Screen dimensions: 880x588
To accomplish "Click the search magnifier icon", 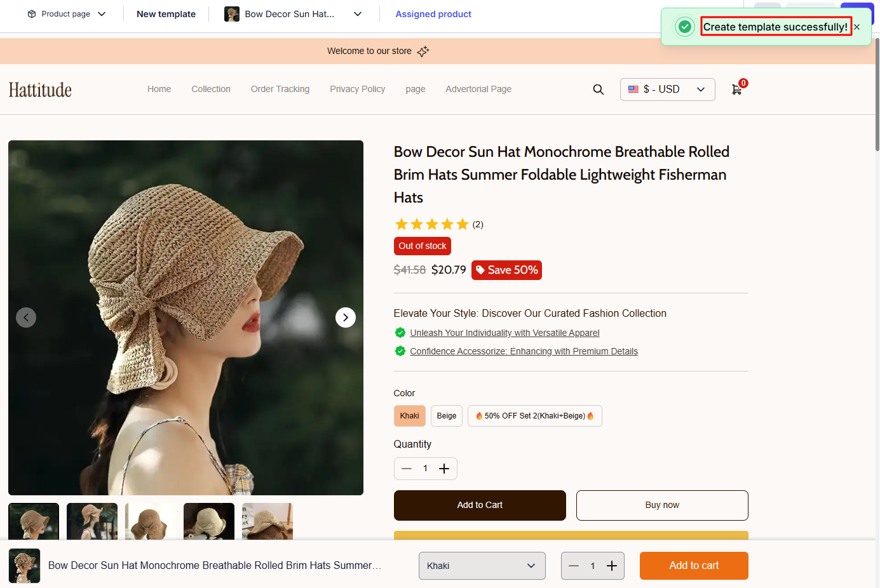I will [598, 90].
